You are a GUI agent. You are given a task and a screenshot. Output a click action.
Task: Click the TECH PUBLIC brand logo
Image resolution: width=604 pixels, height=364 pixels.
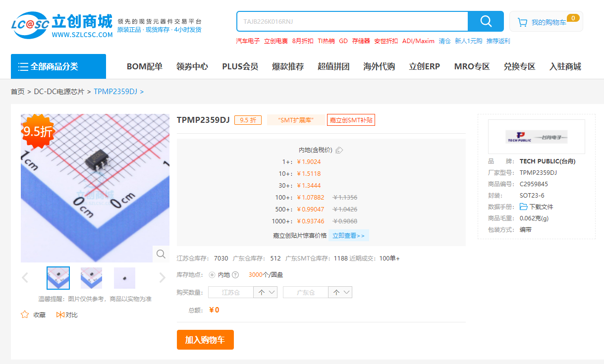(x=536, y=137)
